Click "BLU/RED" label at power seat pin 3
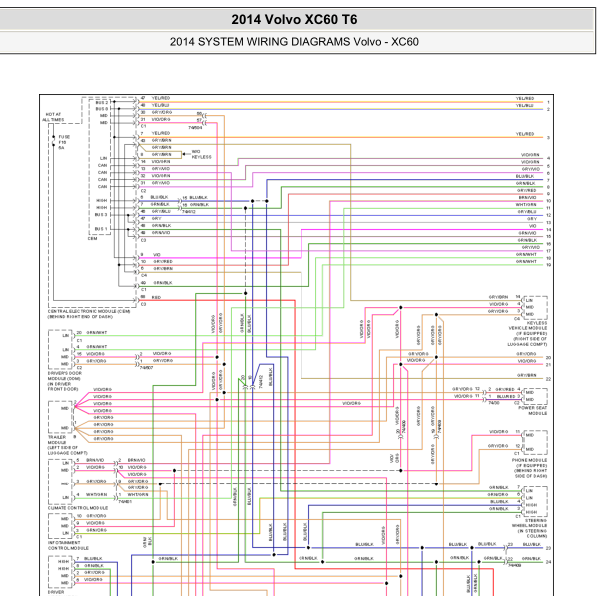The width and height of the screenshot is (599, 596). [506, 396]
